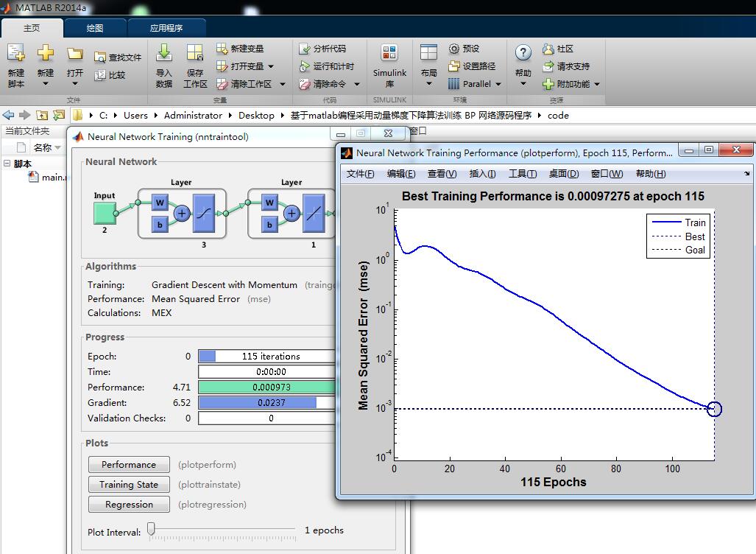This screenshot has height=554, width=756.
Task: Click the 比较 (Compare) icon
Action: pos(100,75)
